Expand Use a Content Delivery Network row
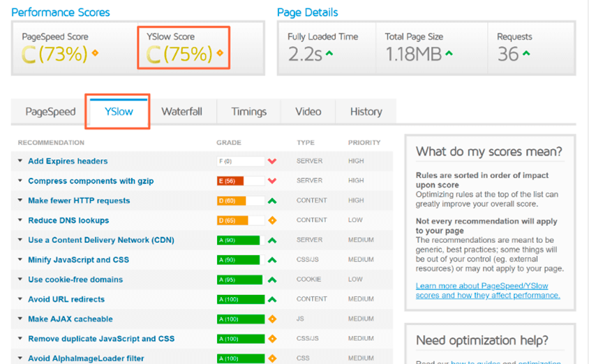The width and height of the screenshot is (589, 364). (x=20, y=239)
